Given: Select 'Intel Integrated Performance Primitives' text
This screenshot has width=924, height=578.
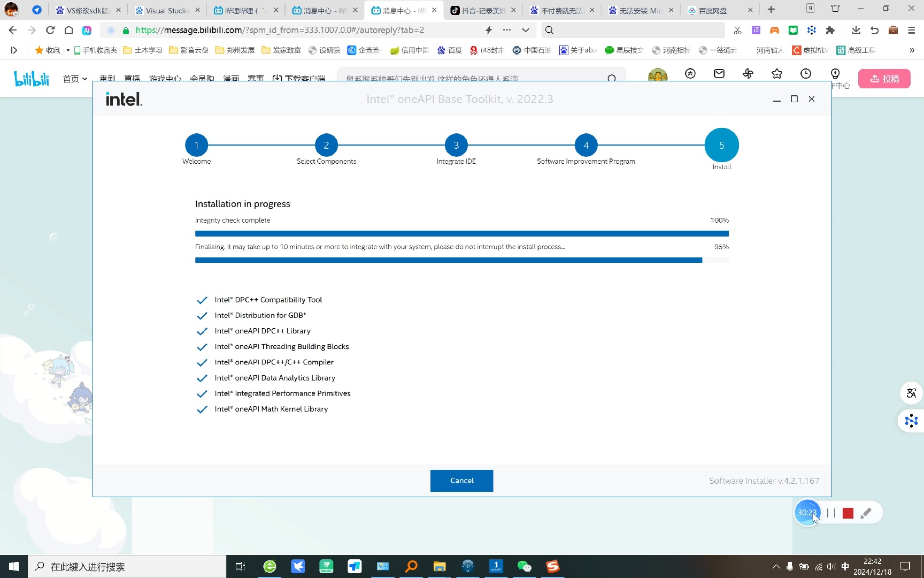Looking at the screenshot, I should pos(283,393).
